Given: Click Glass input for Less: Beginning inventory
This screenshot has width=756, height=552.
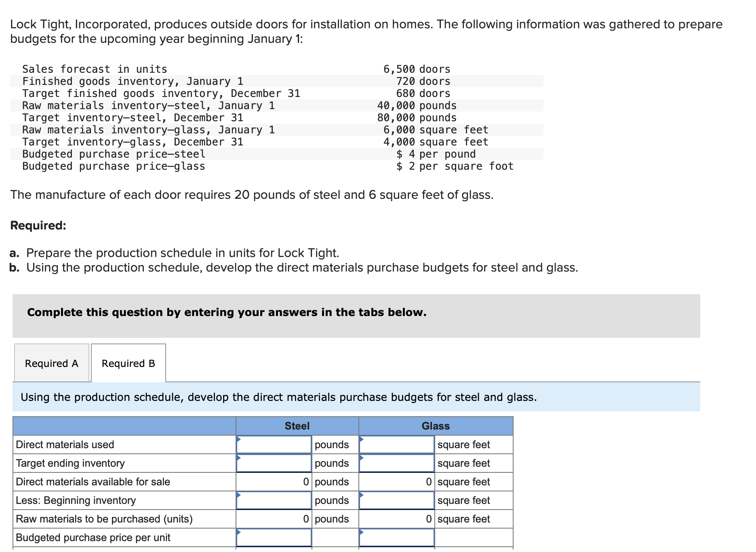Looking at the screenshot, I should [x=397, y=500].
